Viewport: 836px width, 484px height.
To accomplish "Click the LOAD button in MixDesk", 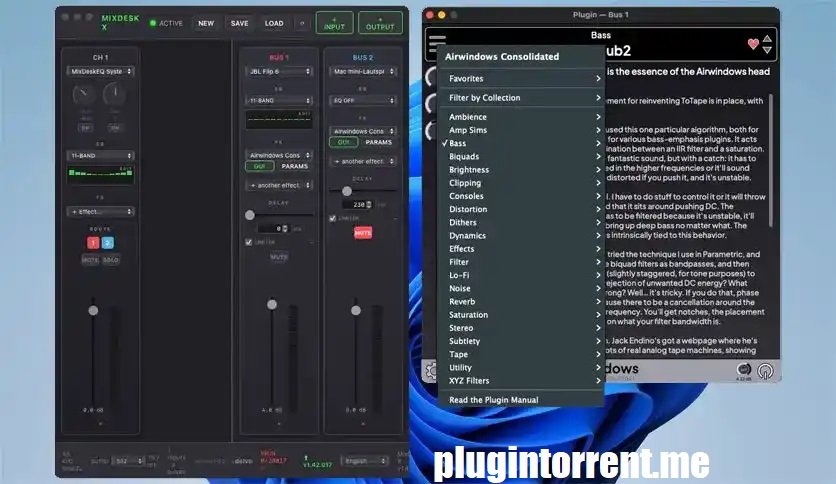I will coord(274,23).
